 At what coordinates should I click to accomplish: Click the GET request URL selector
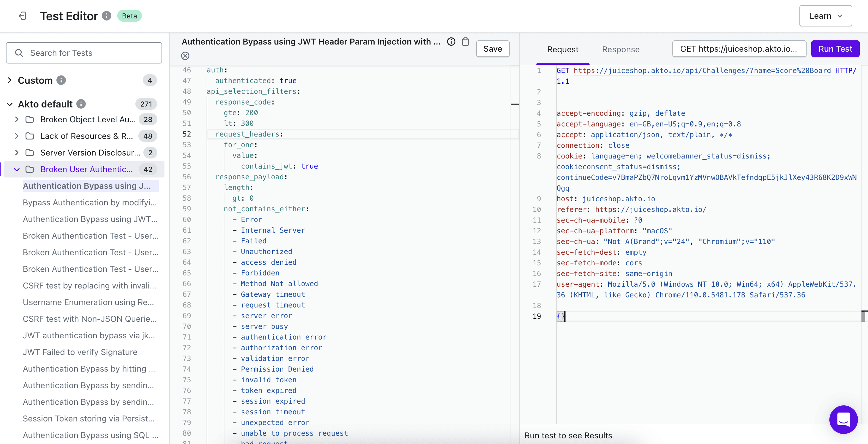pos(739,48)
